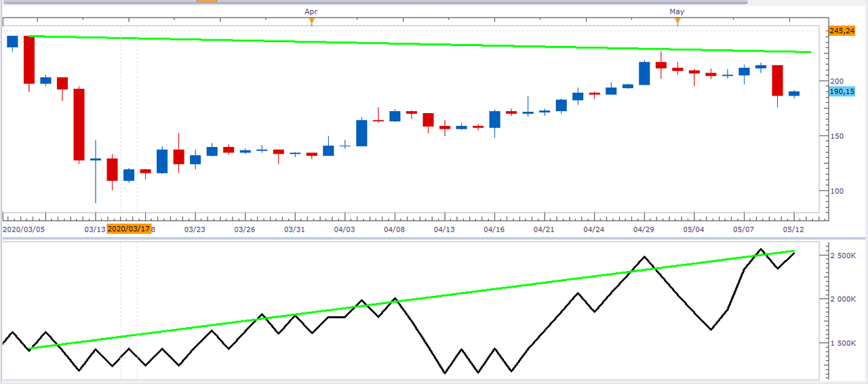Click the 03/31 date label
Viewport: 868px width, 384px height.
[294, 230]
